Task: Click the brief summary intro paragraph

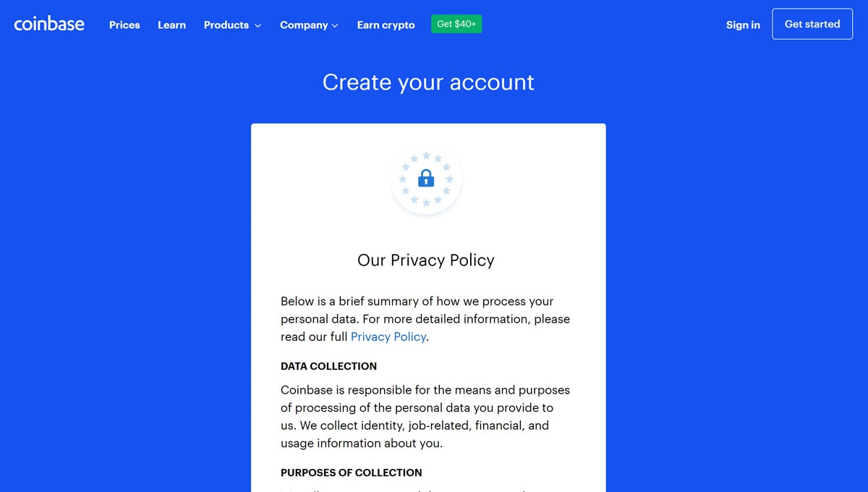Action: point(425,319)
